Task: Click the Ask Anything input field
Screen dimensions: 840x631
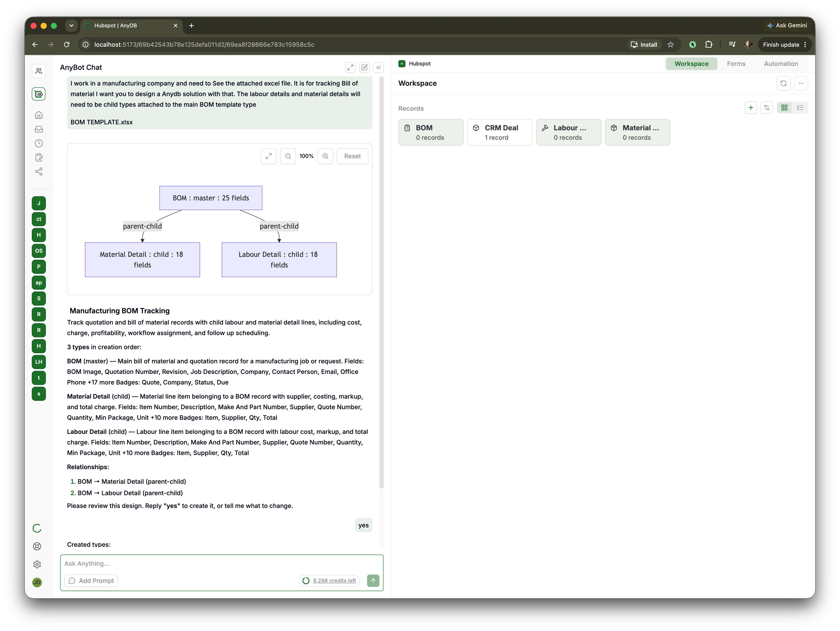Action: pos(222,563)
